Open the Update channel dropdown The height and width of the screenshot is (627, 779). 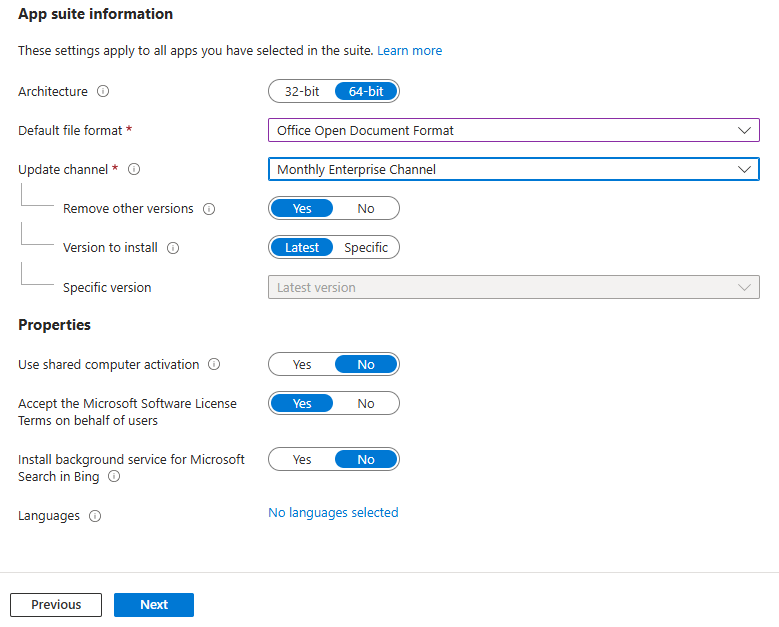click(514, 169)
